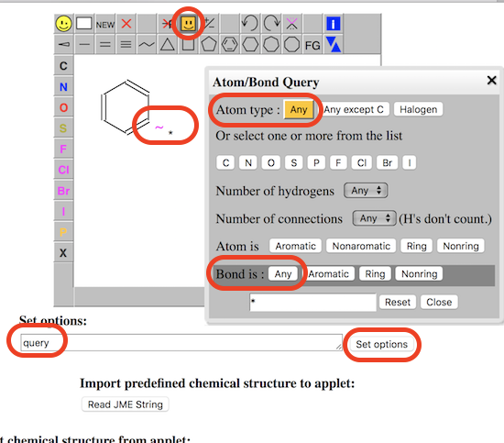Viewport: 504px width, 443px height.
Task: Toggle F in query dialog atom list
Action: [338, 162]
